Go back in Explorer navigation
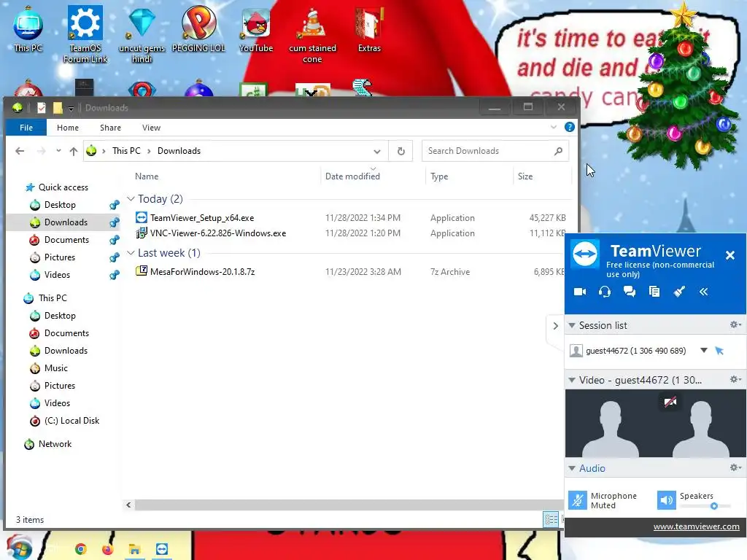This screenshot has width=747, height=560. click(x=20, y=151)
